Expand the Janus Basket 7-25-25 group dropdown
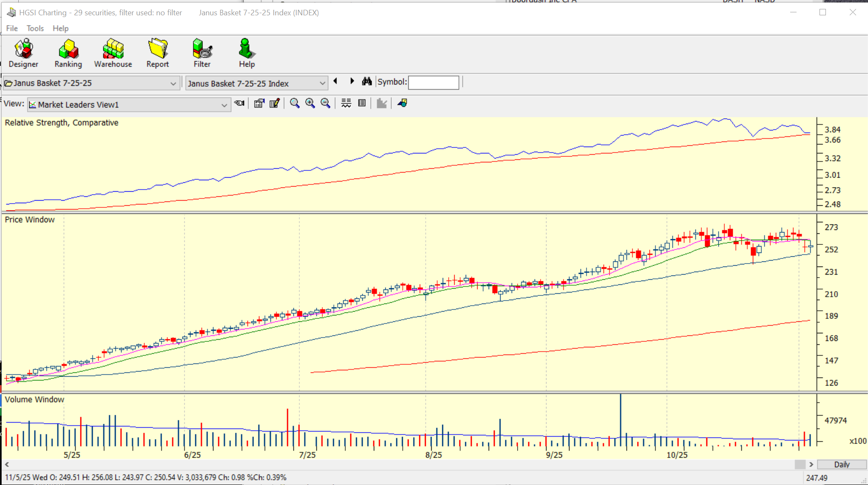Screen dimensions: 868x485 pyautogui.click(x=173, y=83)
